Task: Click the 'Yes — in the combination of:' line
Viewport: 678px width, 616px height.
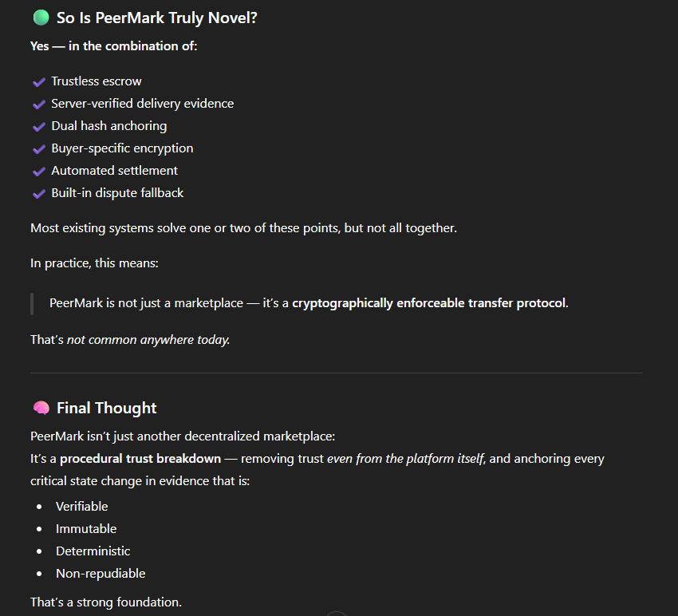Action: pyautogui.click(x=114, y=45)
